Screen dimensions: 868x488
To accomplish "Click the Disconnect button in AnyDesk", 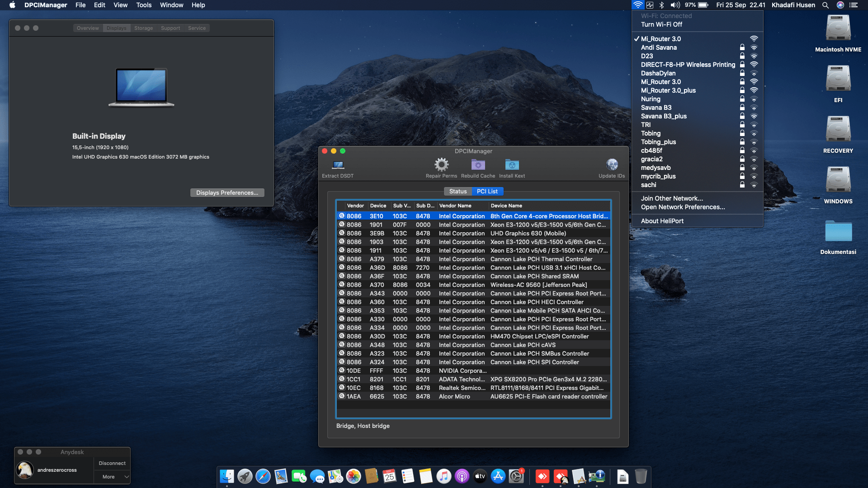I will (x=112, y=463).
